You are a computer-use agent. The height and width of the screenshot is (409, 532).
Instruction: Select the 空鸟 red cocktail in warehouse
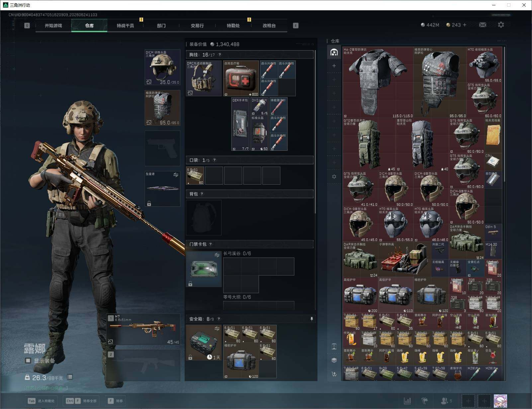pyautogui.click(x=493, y=357)
